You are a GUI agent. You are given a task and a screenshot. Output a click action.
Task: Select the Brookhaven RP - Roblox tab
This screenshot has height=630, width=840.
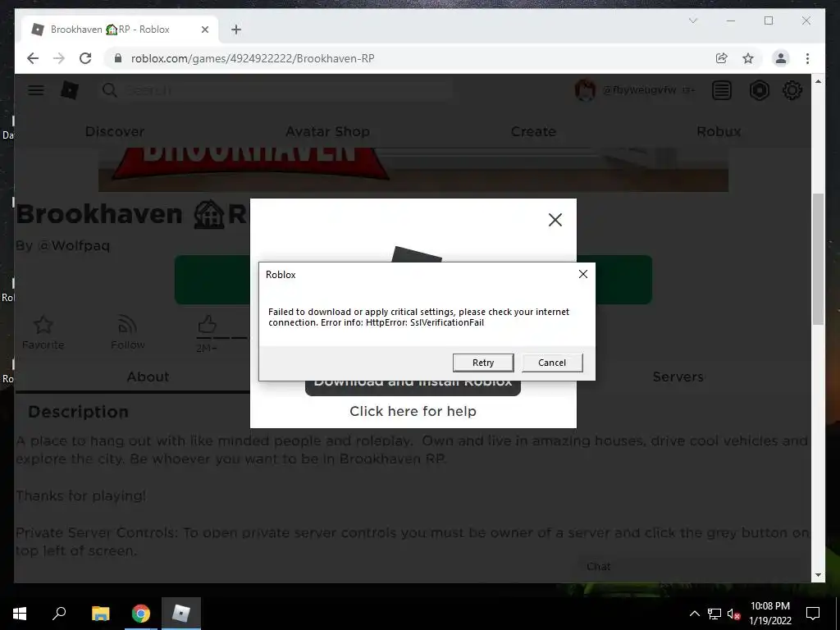pyautogui.click(x=120, y=30)
